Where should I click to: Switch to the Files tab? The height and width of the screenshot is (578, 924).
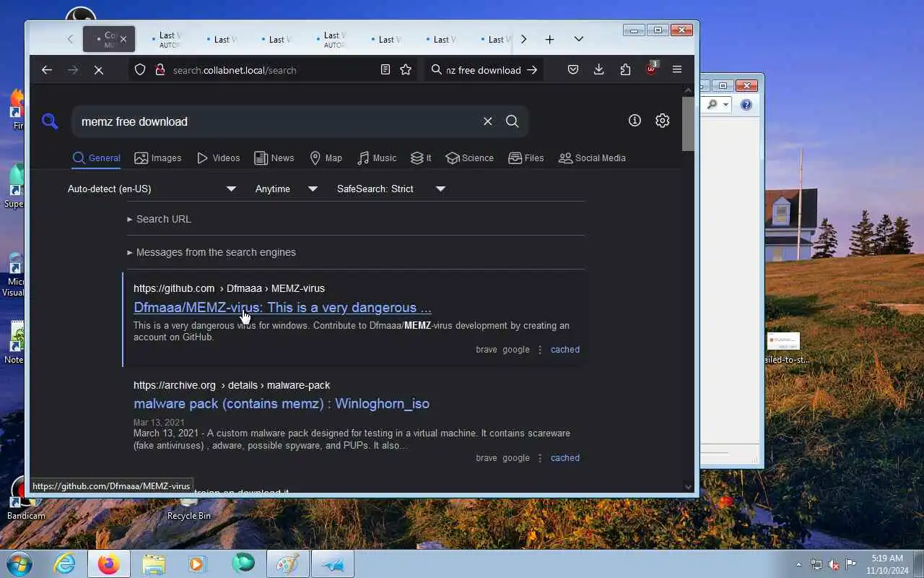(526, 158)
